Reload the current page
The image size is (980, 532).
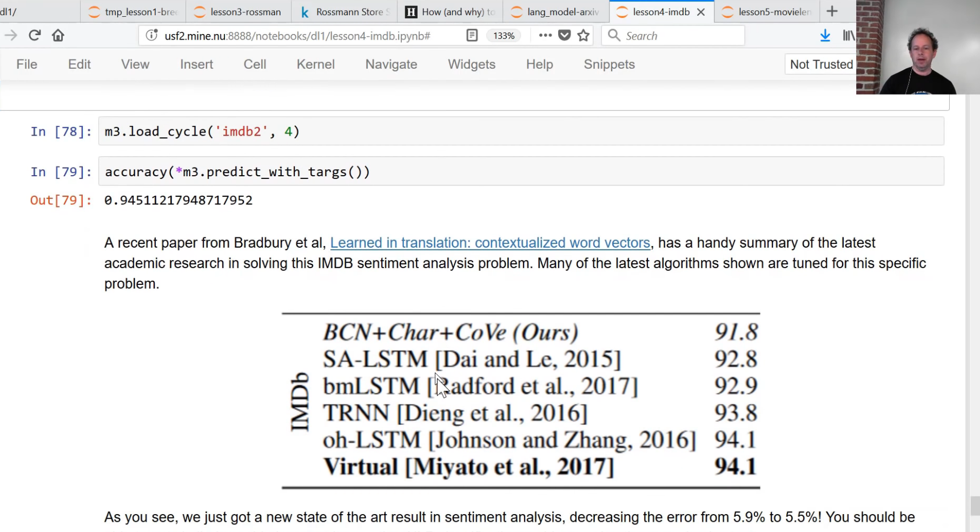click(35, 36)
